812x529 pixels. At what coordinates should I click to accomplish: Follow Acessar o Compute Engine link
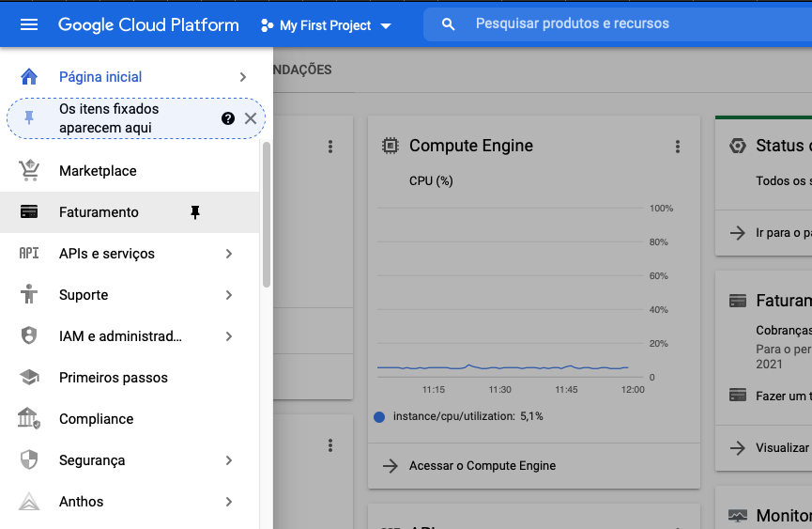click(x=483, y=466)
